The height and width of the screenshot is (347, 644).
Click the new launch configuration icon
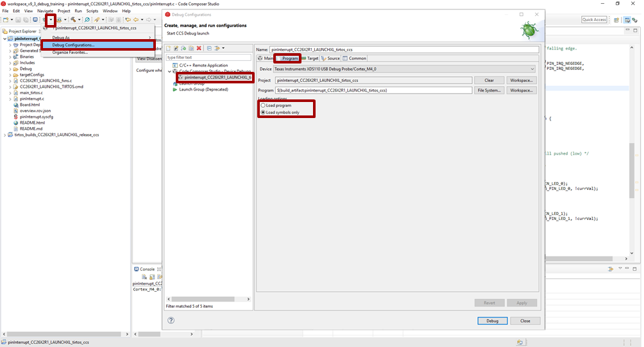point(169,48)
